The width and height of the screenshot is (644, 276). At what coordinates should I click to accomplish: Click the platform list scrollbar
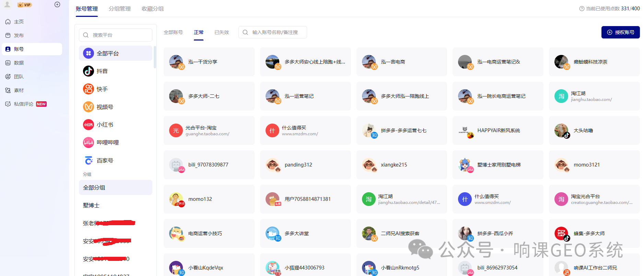[x=155, y=57]
